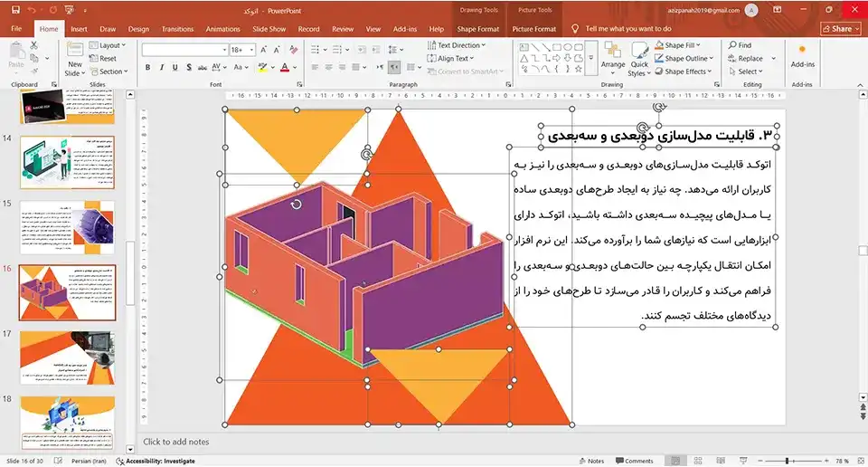Apply text shadow with the S icon
The image size is (868, 467).
coord(189,67)
